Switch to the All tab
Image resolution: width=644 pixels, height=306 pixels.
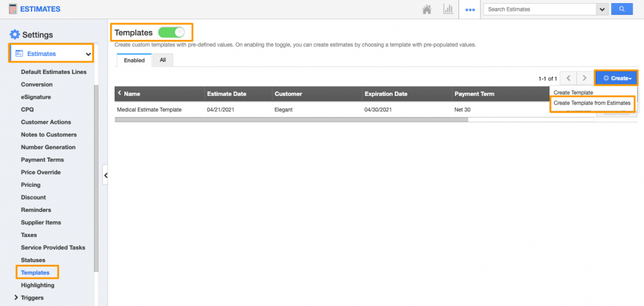click(162, 60)
